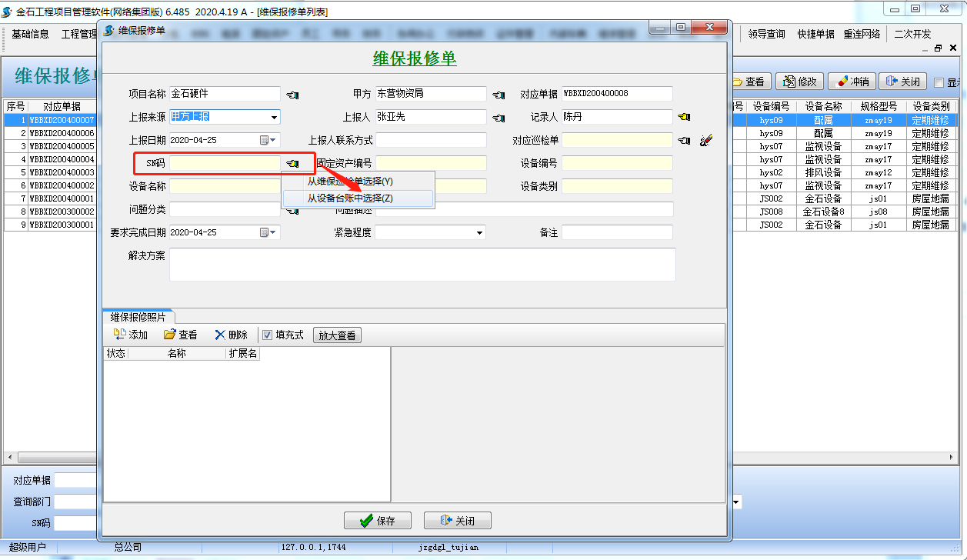Open the 快捷单据 menu

pos(815,34)
